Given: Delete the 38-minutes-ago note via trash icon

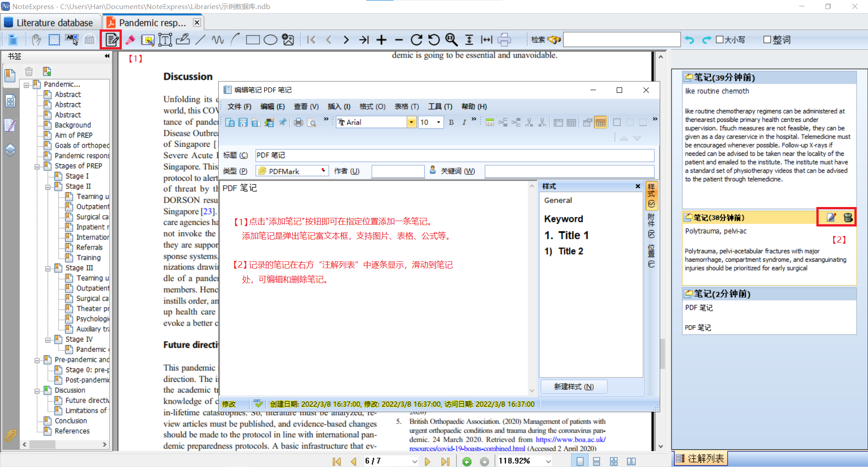Looking at the screenshot, I should click(x=848, y=218).
